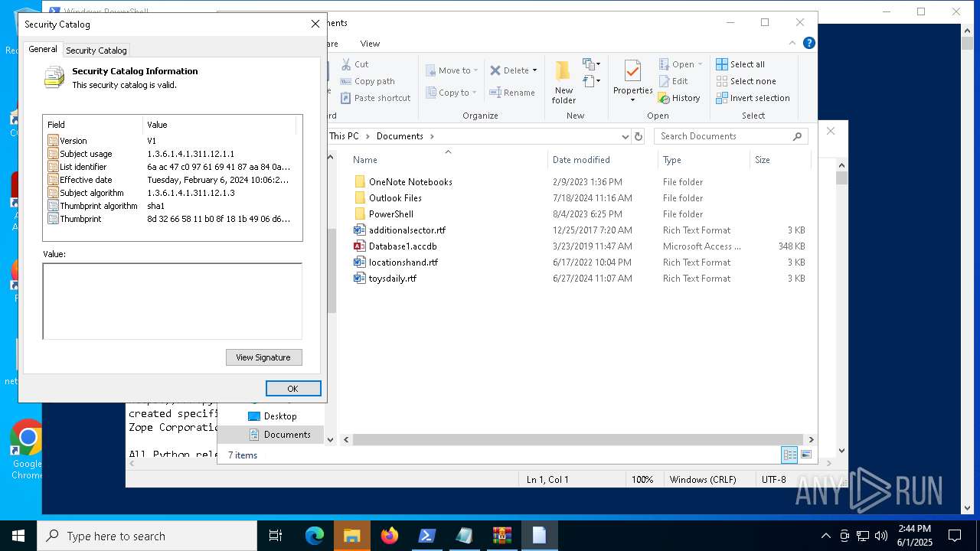
Task: Switch to the Security Catalog tab
Action: (96, 51)
